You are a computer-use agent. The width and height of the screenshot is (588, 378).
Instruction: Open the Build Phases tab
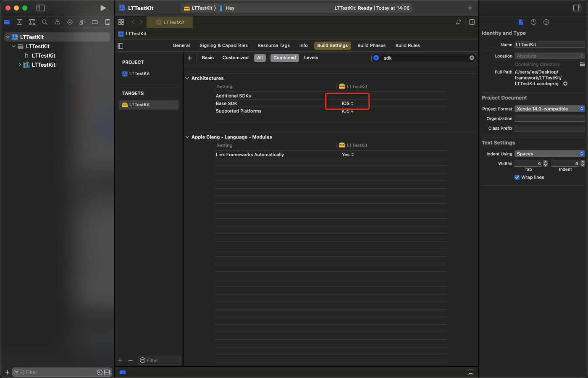click(x=371, y=45)
